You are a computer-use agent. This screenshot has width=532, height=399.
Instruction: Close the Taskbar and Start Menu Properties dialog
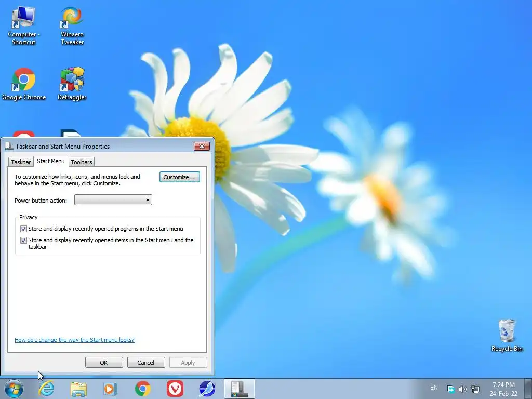pos(202,146)
